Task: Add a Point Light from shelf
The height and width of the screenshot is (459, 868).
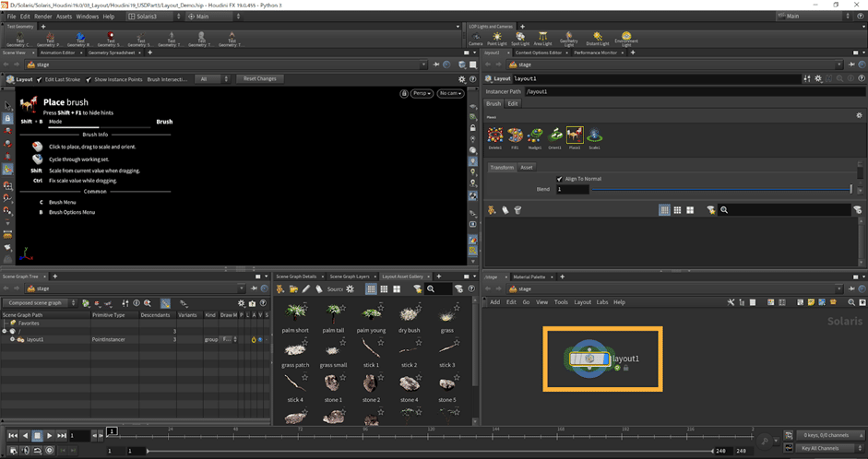Action: point(497,38)
